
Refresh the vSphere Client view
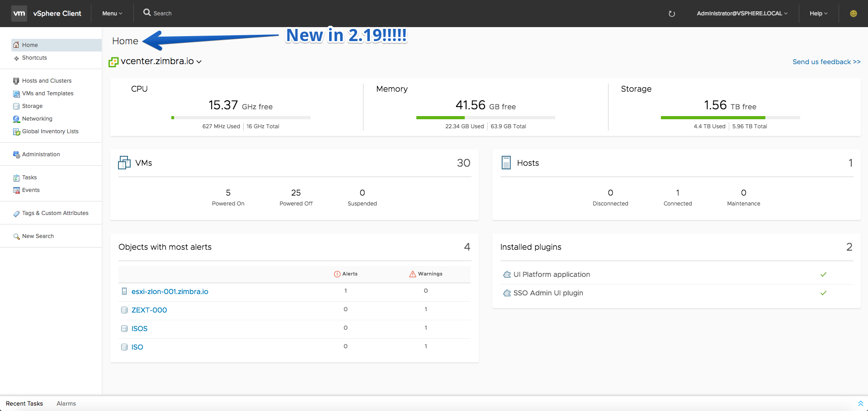click(x=672, y=14)
